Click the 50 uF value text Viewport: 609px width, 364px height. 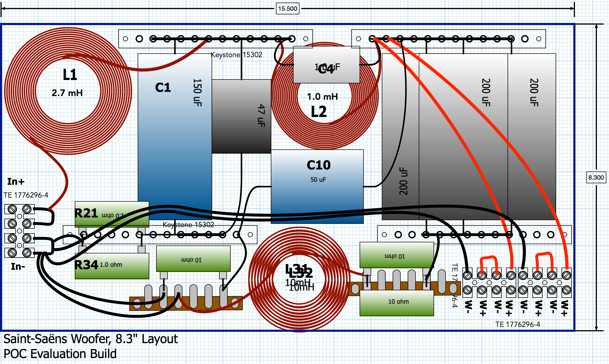pos(318,180)
